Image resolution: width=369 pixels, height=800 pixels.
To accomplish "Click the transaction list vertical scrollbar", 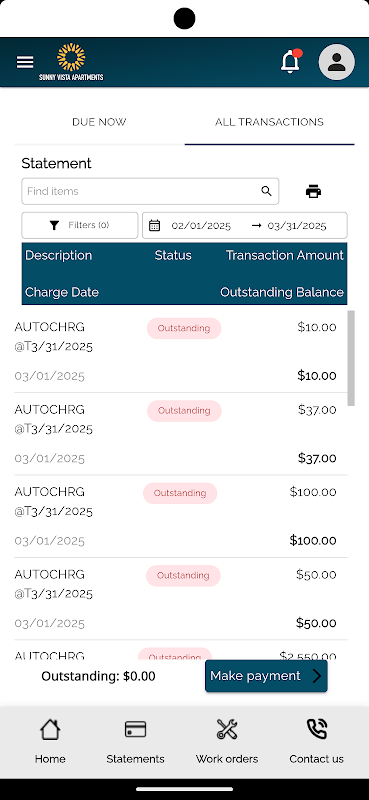I will click(351, 358).
